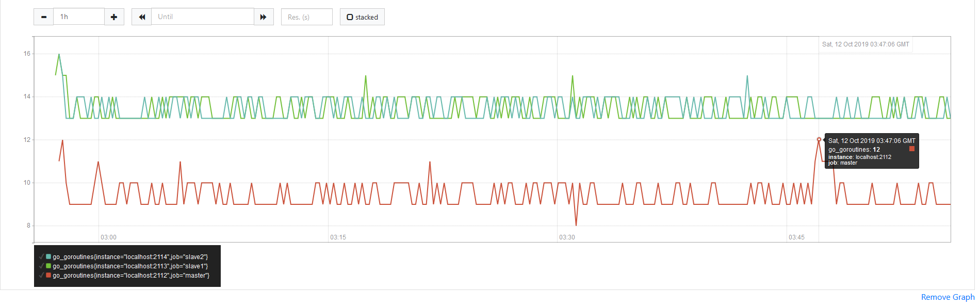Select legend label localhost:2113 slave1
Viewport: 980px width, 306px height.
click(x=130, y=266)
